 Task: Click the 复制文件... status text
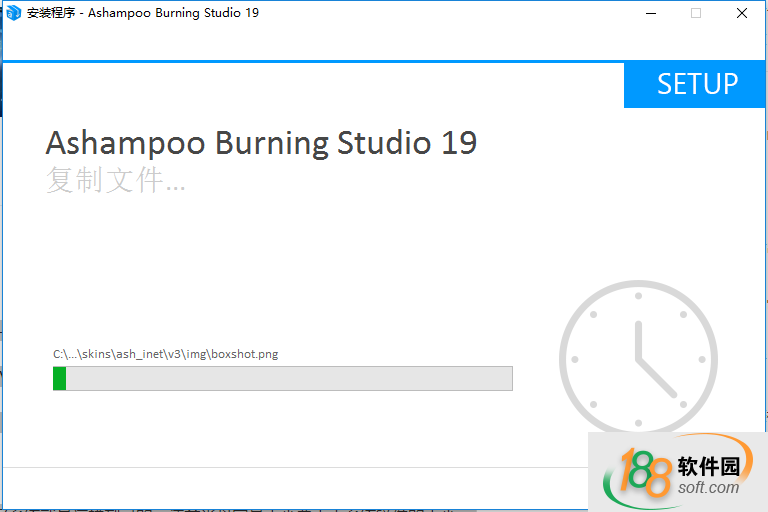(x=115, y=181)
